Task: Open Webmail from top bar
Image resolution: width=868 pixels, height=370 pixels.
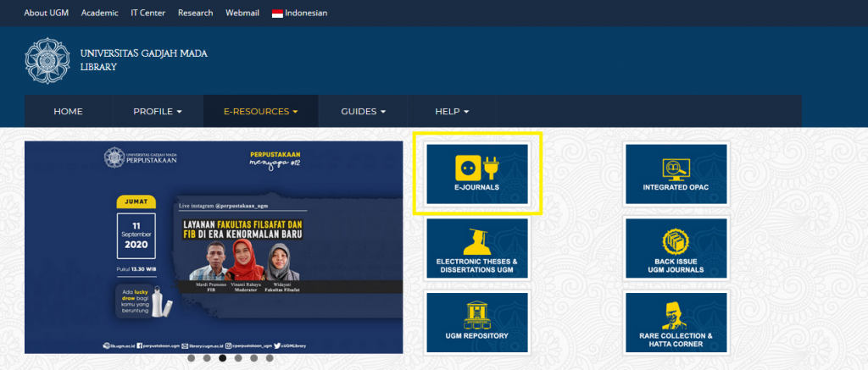Action: coord(242,13)
